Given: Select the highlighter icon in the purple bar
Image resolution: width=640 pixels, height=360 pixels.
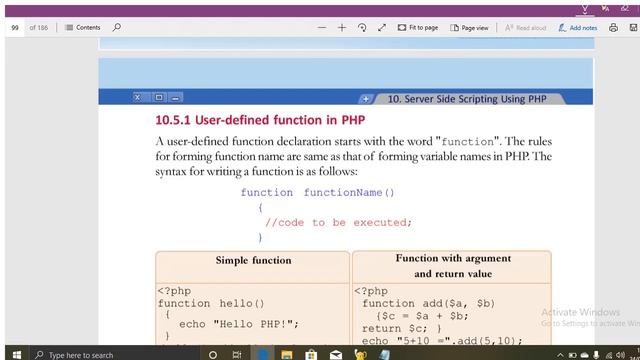Looking at the screenshot, I should [585, 9].
